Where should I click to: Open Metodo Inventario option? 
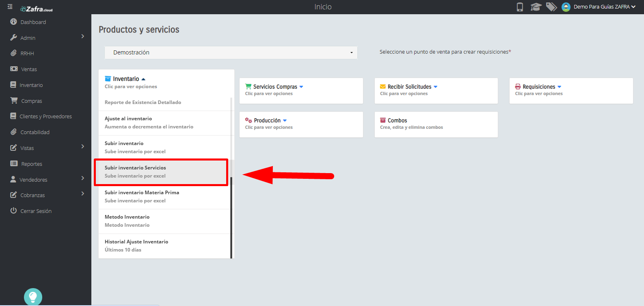point(164,221)
